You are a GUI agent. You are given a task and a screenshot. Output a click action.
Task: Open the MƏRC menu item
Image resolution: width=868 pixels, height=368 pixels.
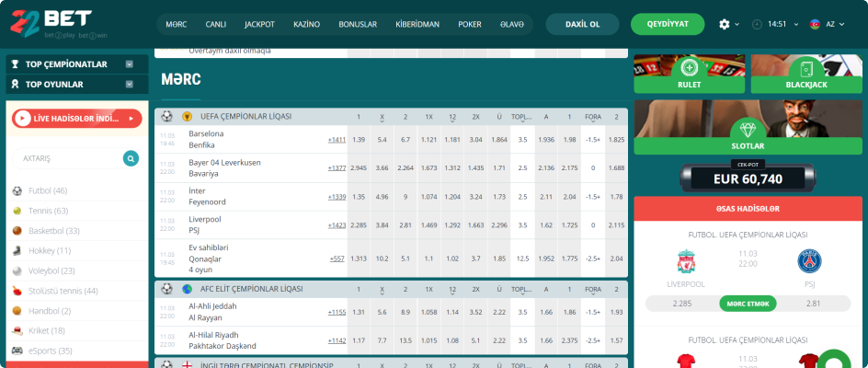pos(176,25)
